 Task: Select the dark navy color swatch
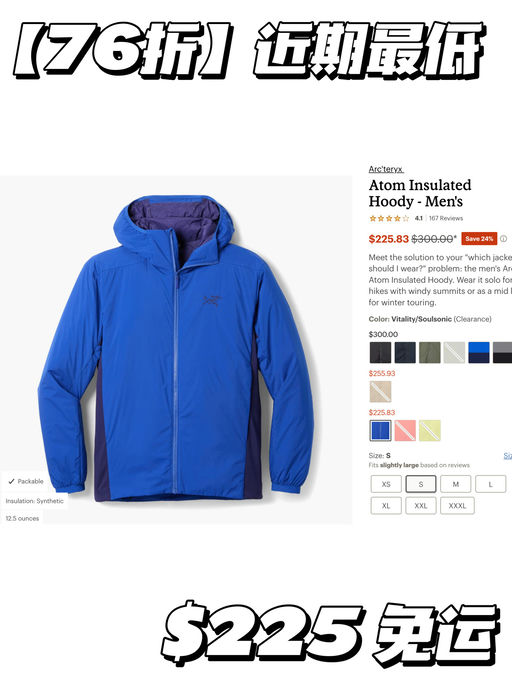pos(405,352)
